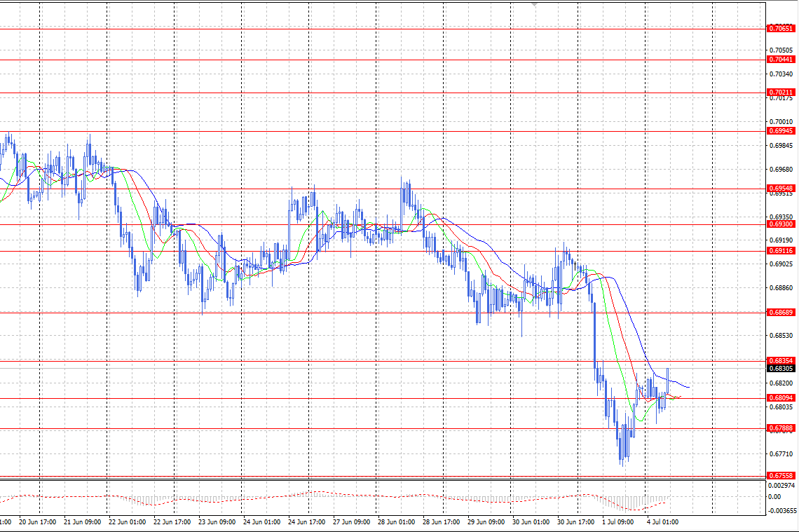Click the 22 Jun 17:00 time axis label

(x=172, y=521)
